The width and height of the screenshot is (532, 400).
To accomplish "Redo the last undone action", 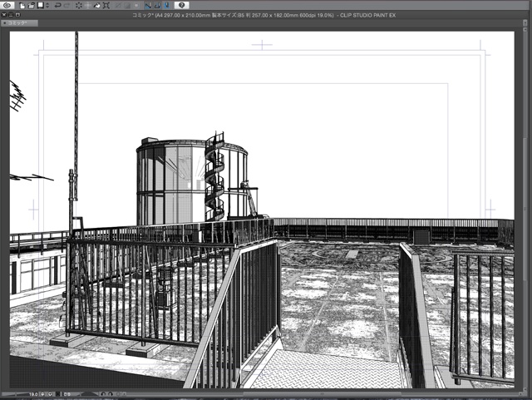I will [66, 6].
